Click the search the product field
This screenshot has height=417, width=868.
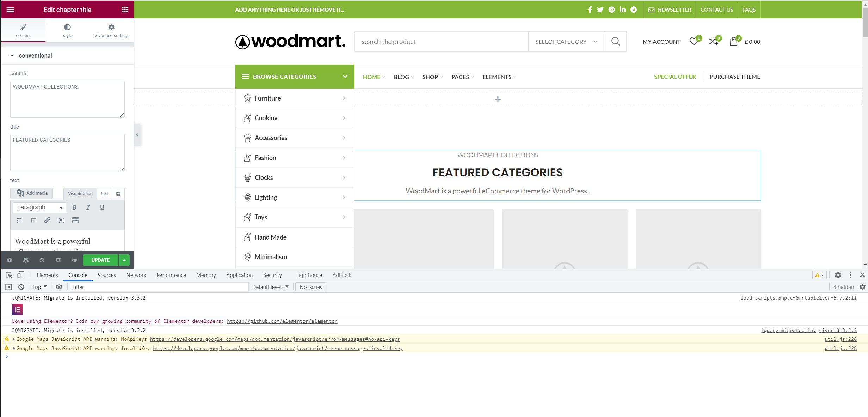[x=441, y=42]
